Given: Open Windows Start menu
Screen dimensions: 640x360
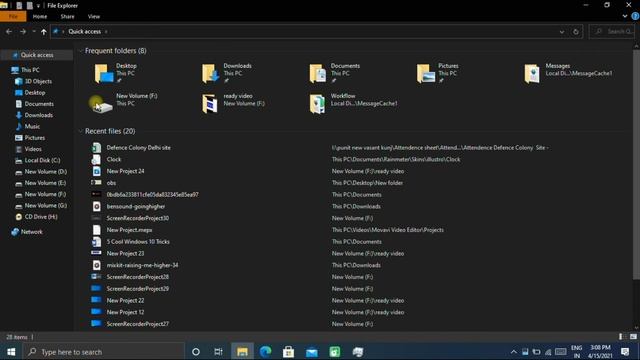Looking at the screenshot, I should [11, 351].
